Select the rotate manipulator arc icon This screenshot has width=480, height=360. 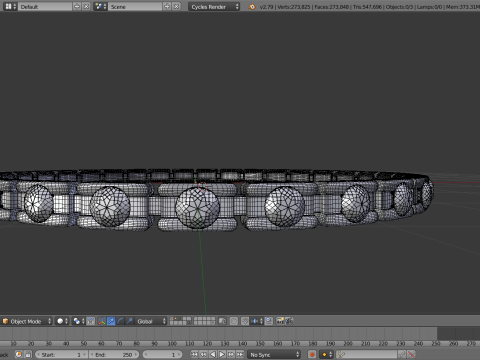pos(120,321)
